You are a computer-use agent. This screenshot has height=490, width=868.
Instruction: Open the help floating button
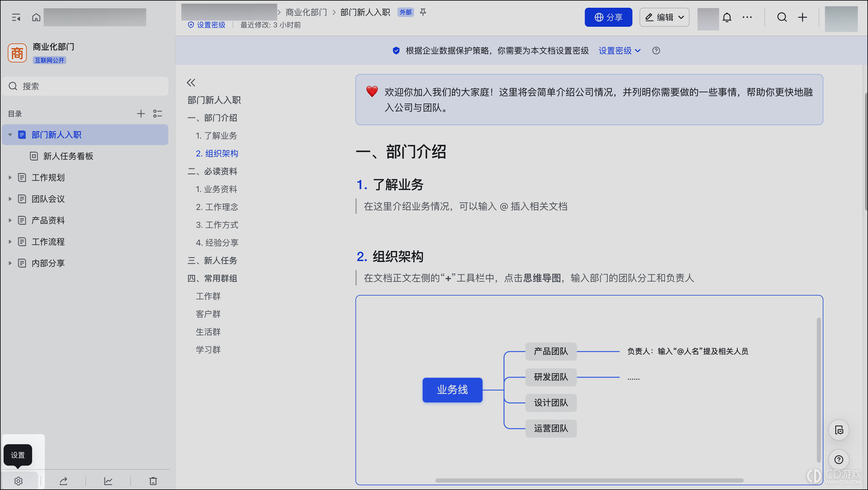tap(839, 459)
